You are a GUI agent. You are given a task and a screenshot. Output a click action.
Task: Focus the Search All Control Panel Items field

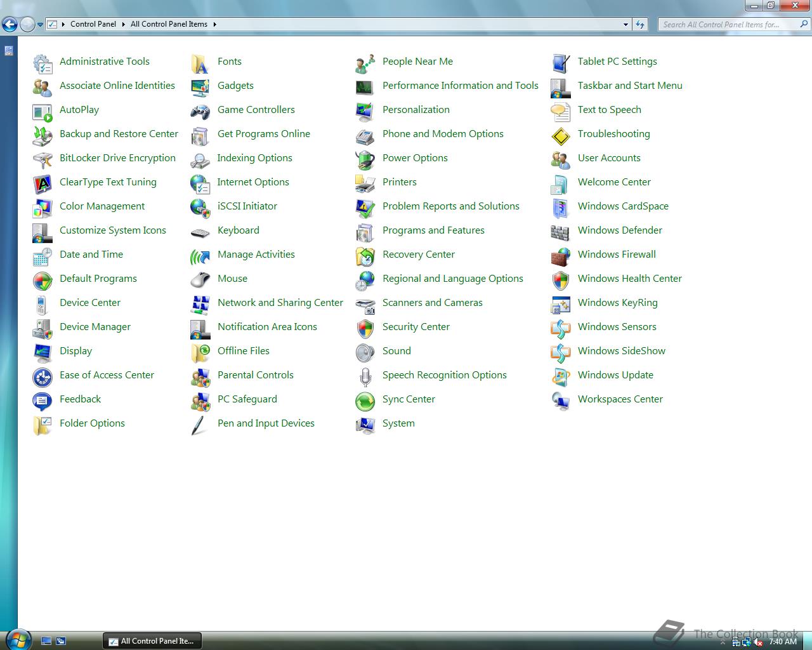tap(728, 24)
